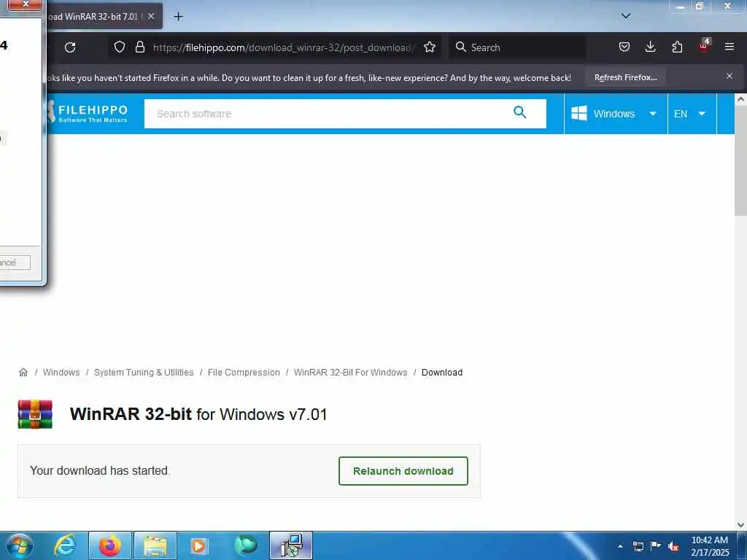
Task: Open the Extensions puzzle icon
Action: point(677,47)
